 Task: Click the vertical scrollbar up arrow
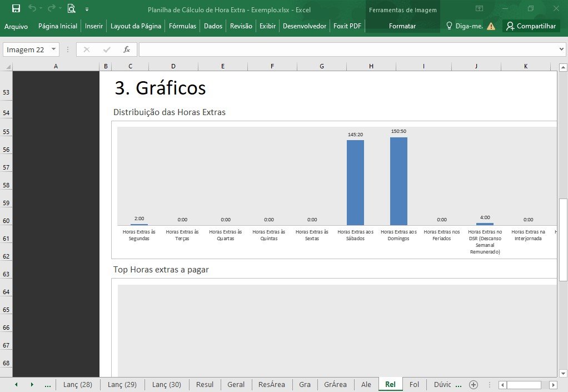[563, 67]
